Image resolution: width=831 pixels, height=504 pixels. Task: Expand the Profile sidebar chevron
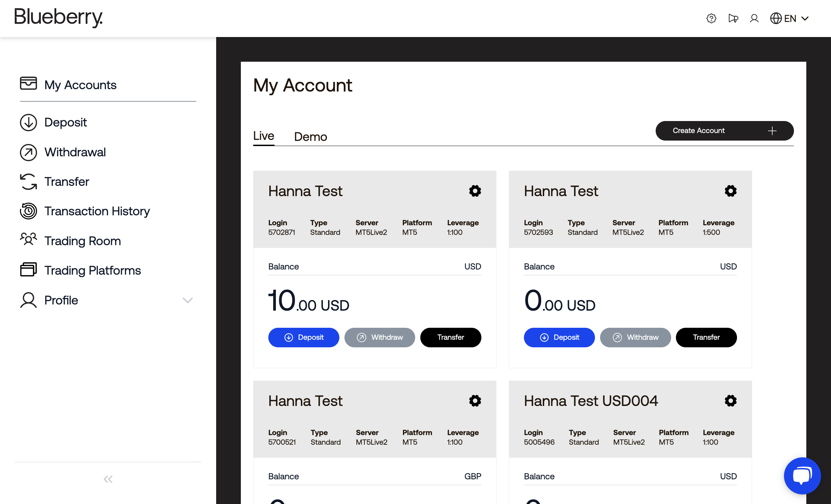coord(188,300)
